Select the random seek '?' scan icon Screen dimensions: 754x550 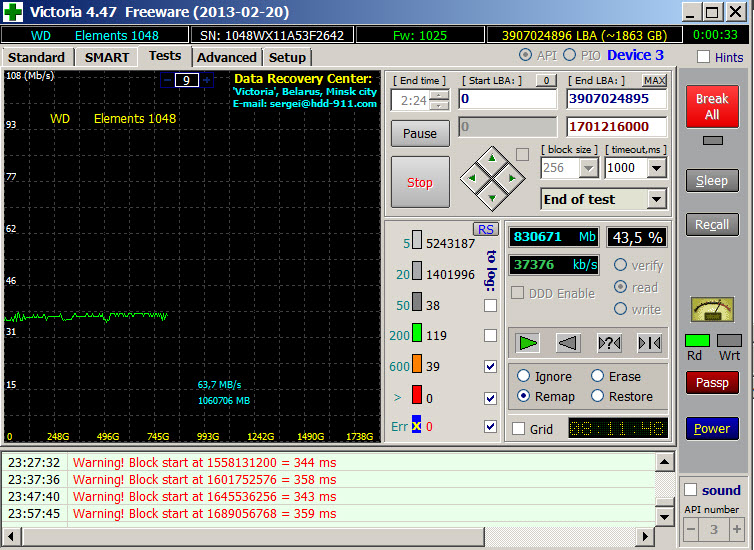(609, 343)
